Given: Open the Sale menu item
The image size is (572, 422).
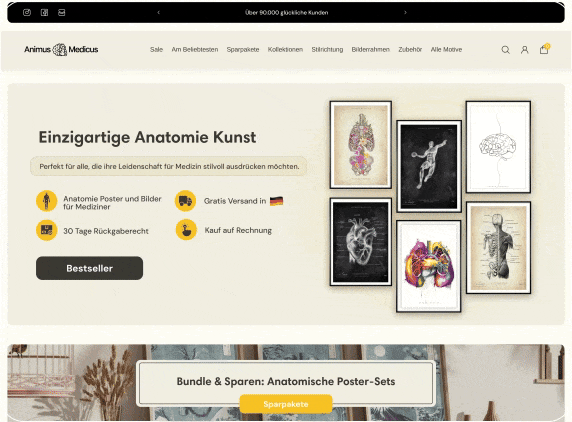Looking at the screenshot, I should [x=156, y=49].
